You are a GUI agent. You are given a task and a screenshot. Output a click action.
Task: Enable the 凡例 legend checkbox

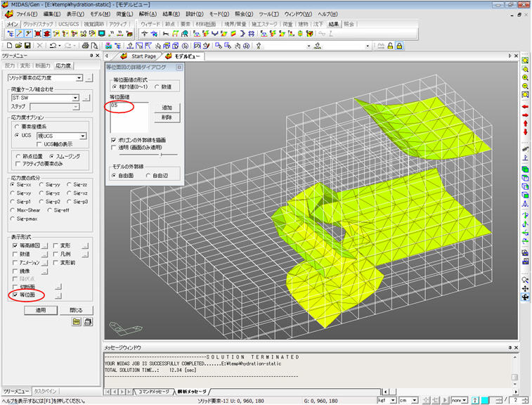point(56,254)
